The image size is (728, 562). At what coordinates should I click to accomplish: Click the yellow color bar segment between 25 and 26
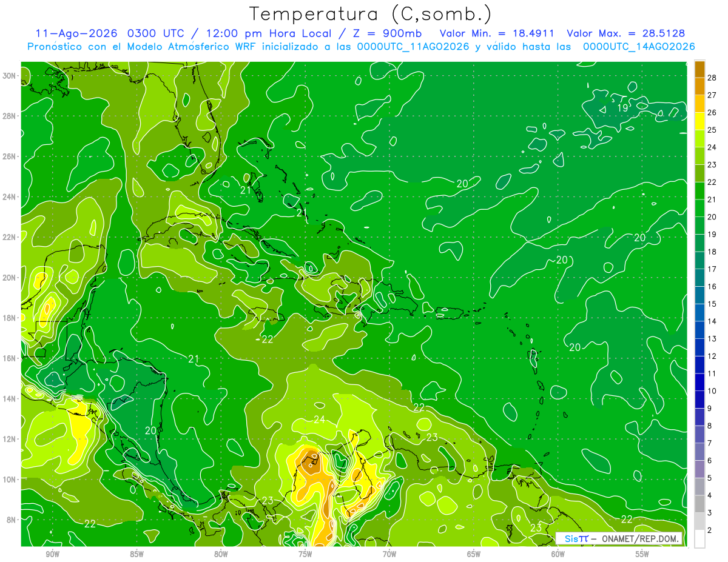tap(699, 121)
